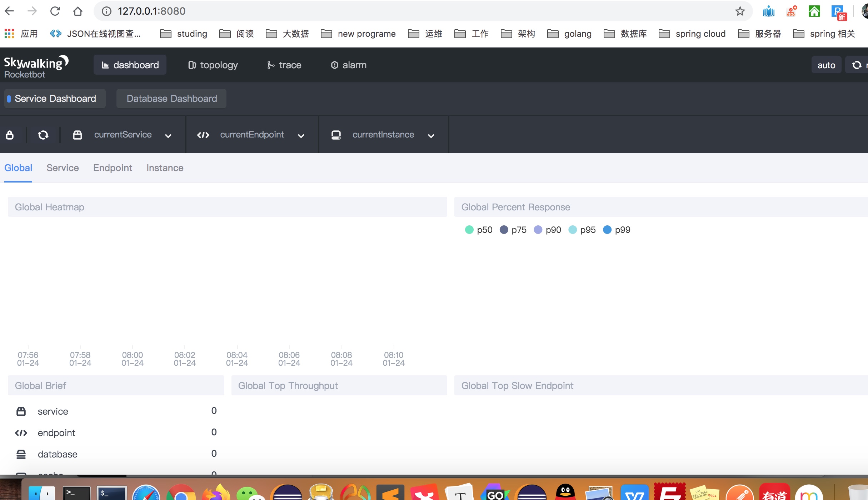Open the Database Dashboard
Screen dimensions: 868x500
pyautogui.click(x=171, y=99)
